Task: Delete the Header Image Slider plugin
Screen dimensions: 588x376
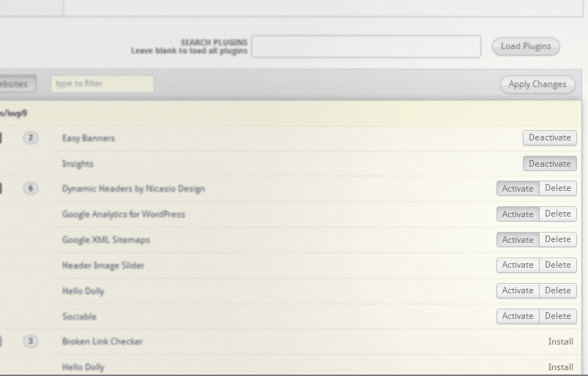Action: coord(558,265)
